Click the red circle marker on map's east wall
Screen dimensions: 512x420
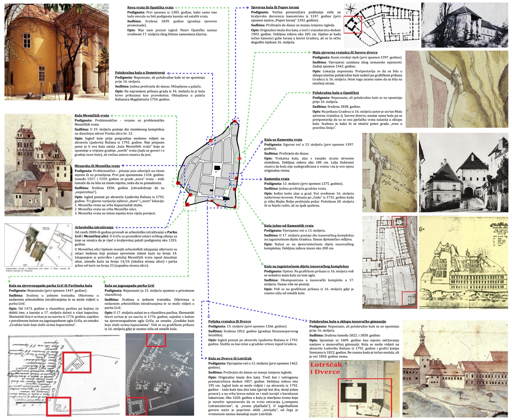239,158
